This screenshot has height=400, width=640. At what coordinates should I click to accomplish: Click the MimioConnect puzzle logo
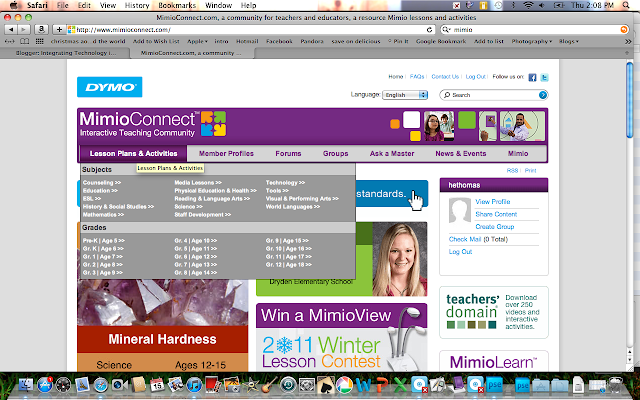point(213,123)
